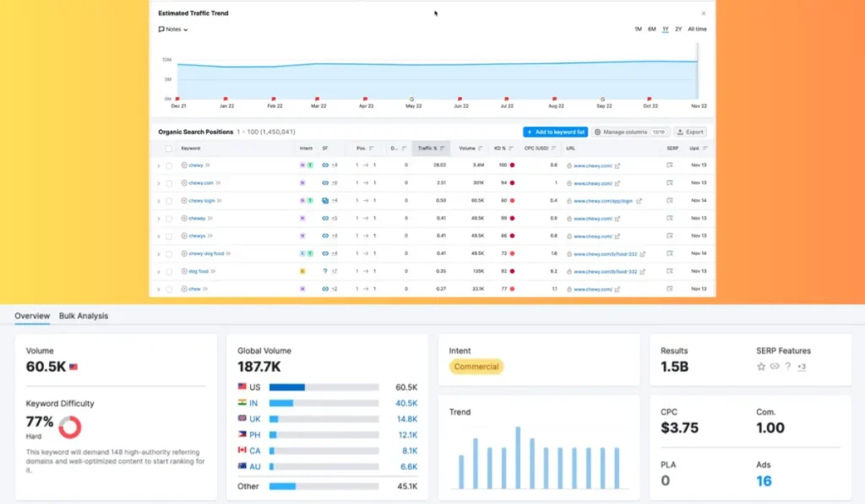Click the IN global volume value 40.5K

406,403
